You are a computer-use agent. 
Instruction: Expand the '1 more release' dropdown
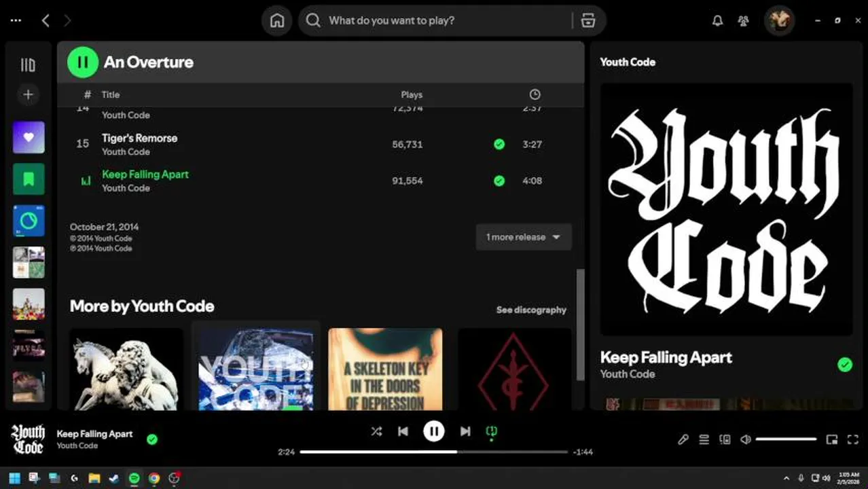pyautogui.click(x=524, y=237)
